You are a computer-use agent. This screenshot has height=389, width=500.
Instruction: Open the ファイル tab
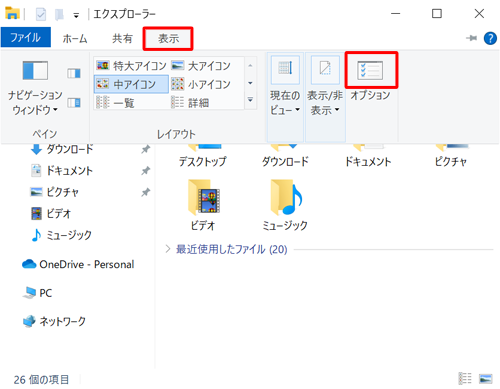[26, 37]
